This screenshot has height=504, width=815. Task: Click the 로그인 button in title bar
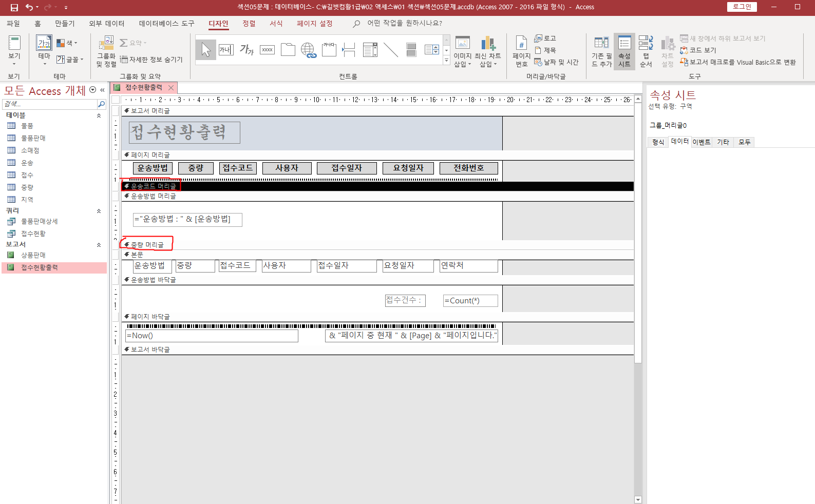tap(742, 7)
